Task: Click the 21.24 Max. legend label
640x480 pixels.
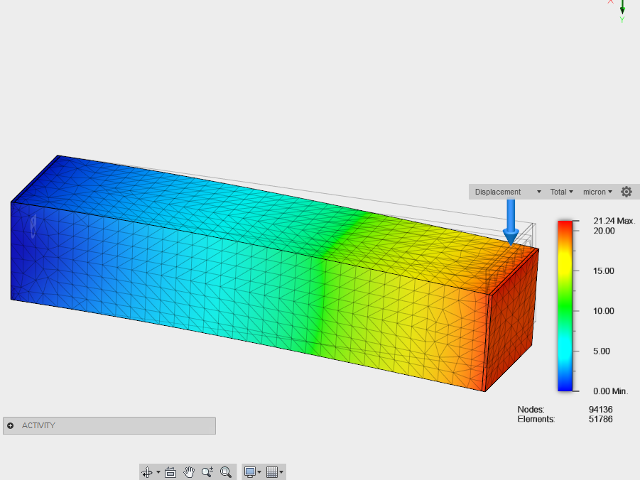Action: point(610,220)
